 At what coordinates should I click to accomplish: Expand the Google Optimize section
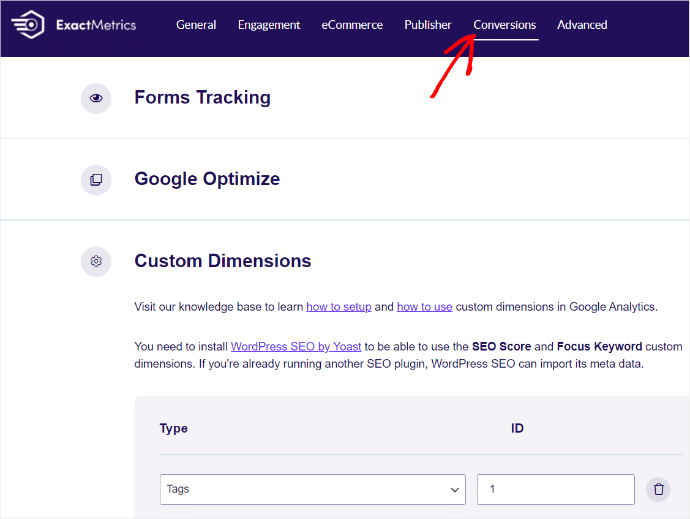pyautogui.click(x=207, y=179)
